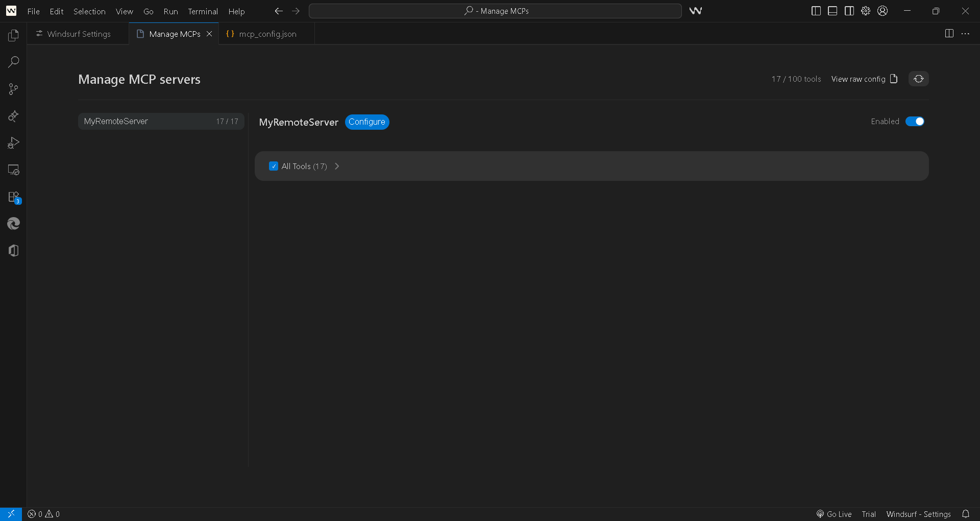Switch to the mcp_config.json tab
Screen dimensions: 980x521
click(x=267, y=34)
